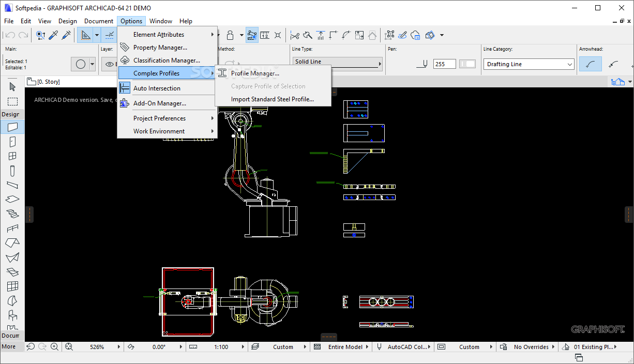Viewport: 634px width, 364px height.
Task: Toggle the Suspend Groups lock icon
Action: pos(231,35)
